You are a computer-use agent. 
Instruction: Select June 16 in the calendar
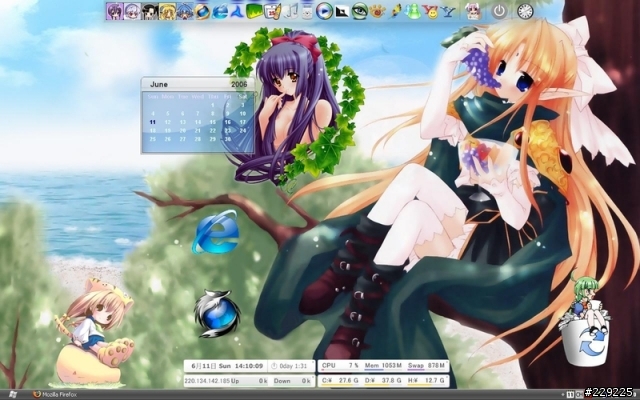[228, 122]
